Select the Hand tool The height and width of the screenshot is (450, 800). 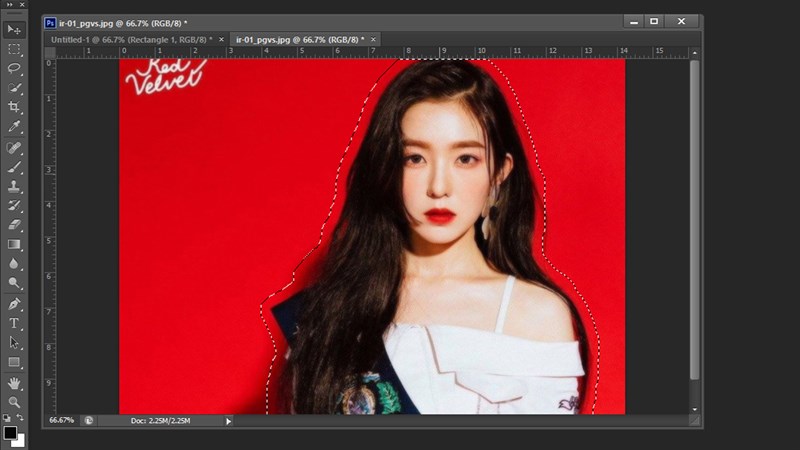[x=14, y=383]
